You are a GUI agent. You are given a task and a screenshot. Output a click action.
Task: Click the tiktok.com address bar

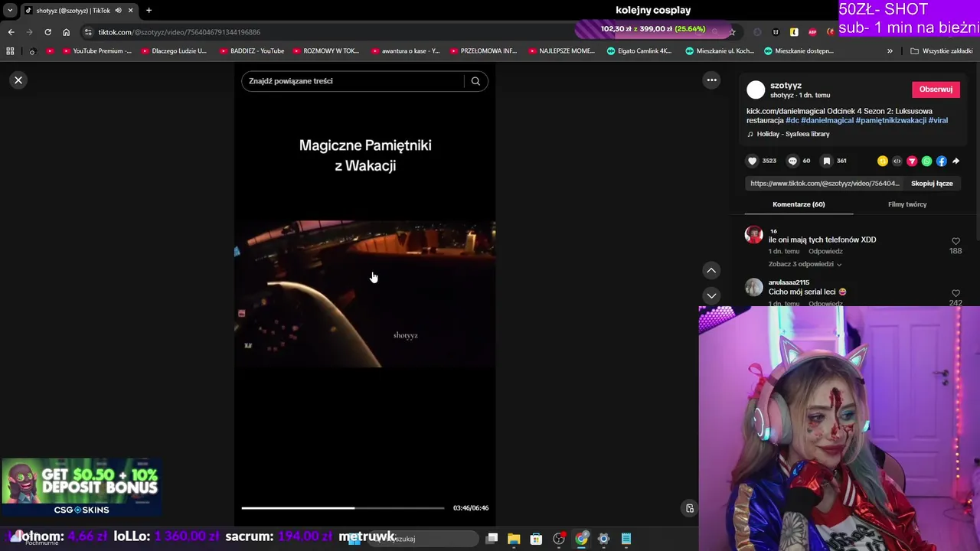click(x=329, y=32)
